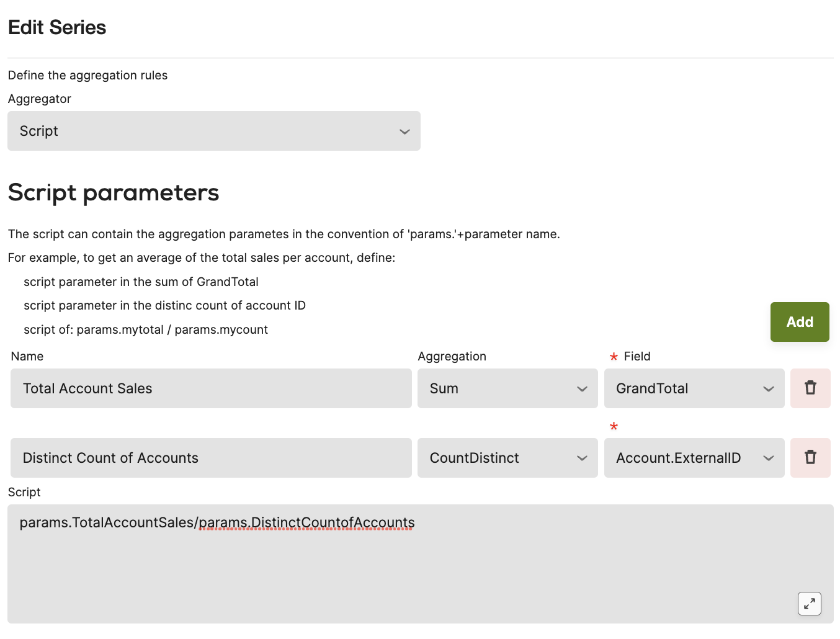Select the Script parameters heading
Screen dimensions: 840x639
[114, 192]
